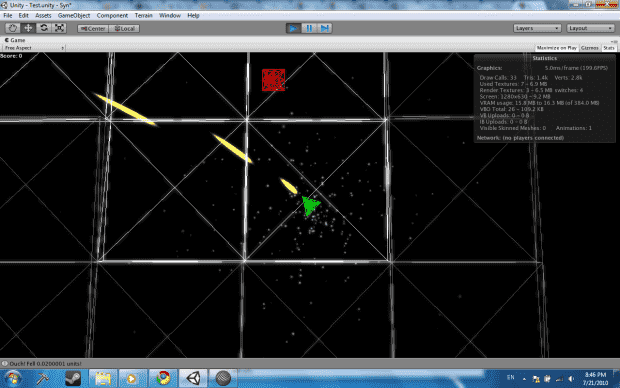The image size is (620, 388).
Task: Toggle pivot mode with Center button
Action: tap(93, 28)
